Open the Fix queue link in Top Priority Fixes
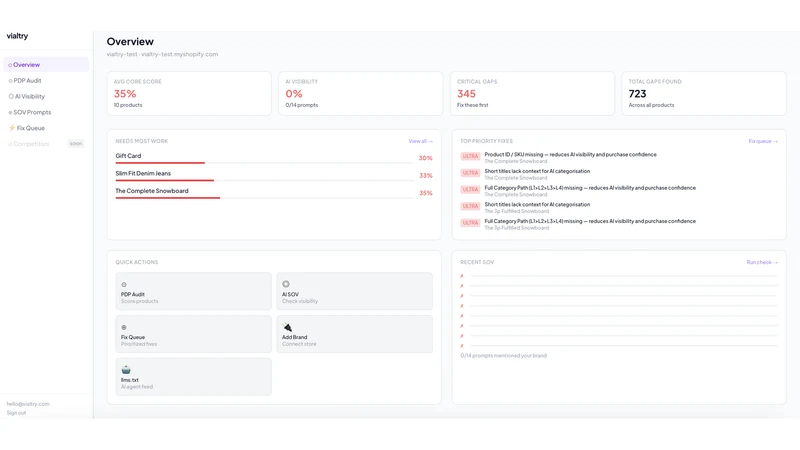The height and width of the screenshot is (450, 800). pos(763,141)
